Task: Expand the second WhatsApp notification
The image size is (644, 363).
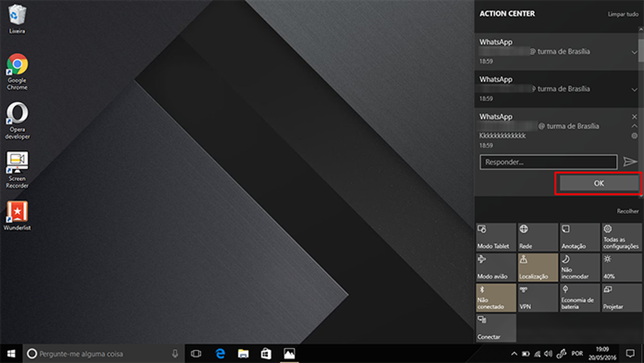Action: pyautogui.click(x=634, y=90)
